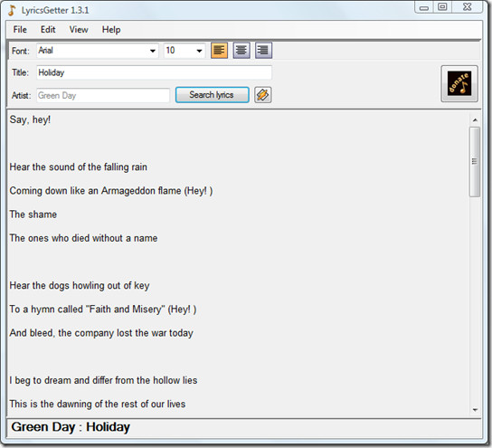
Task: Click the lyric line "The shame"
Action: pyautogui.click(x=33, y=214)
